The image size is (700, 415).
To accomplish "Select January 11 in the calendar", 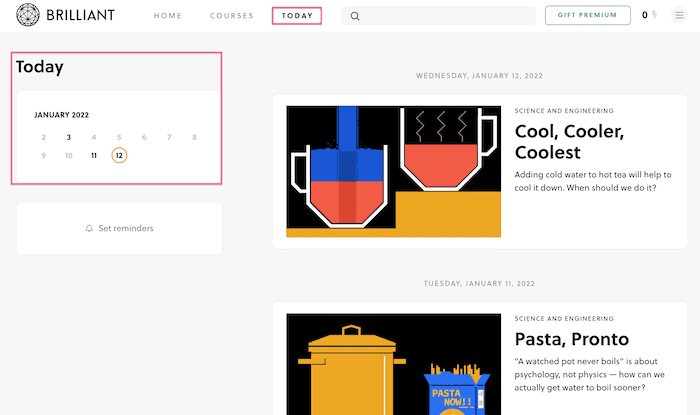I will (x=94, y=155).
